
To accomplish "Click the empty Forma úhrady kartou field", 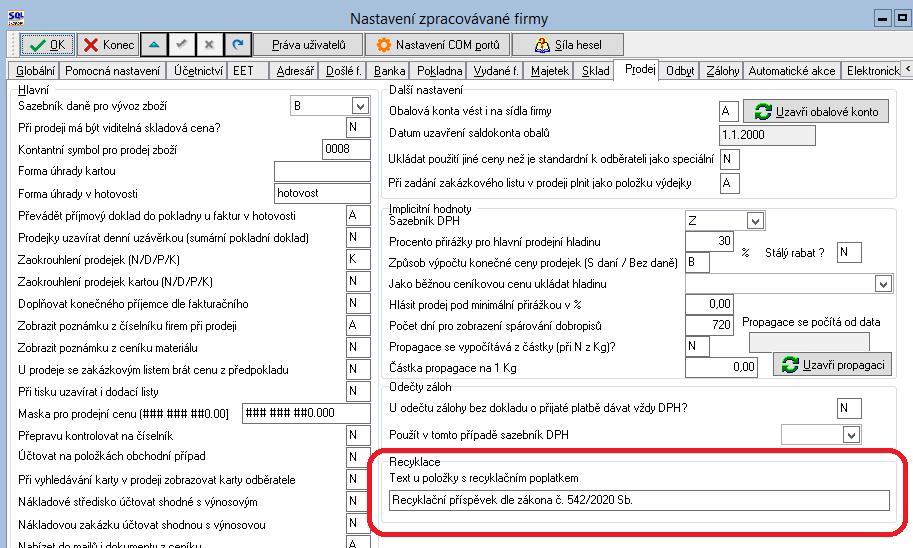I will coord(322,171).
